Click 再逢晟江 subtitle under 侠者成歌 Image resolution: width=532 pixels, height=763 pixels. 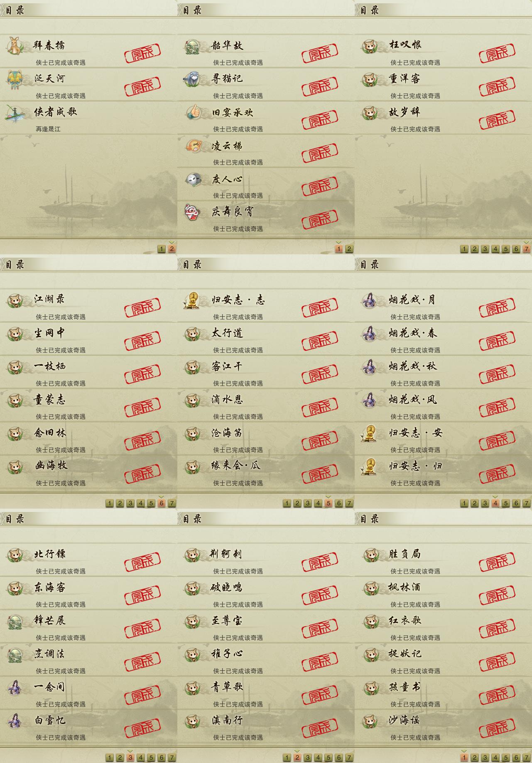pyautogui.click(x=48, y=129)
